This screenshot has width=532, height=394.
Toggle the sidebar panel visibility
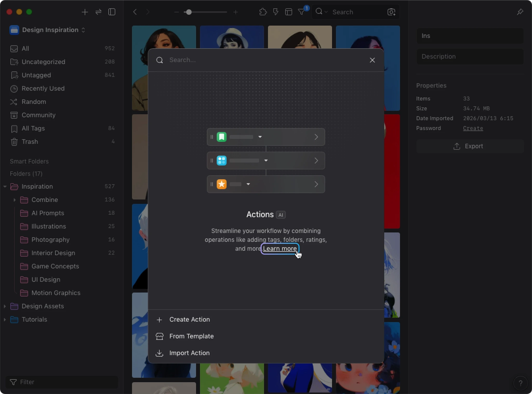[112, 12]
